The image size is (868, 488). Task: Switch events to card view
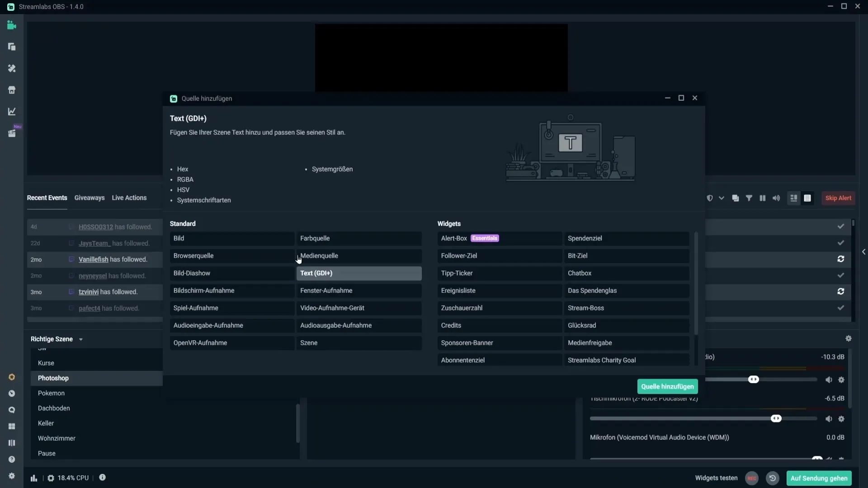[793, 198]
